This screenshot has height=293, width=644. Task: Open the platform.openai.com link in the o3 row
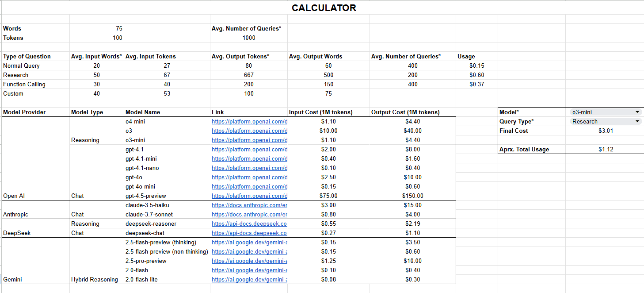(x=250, y=131)
